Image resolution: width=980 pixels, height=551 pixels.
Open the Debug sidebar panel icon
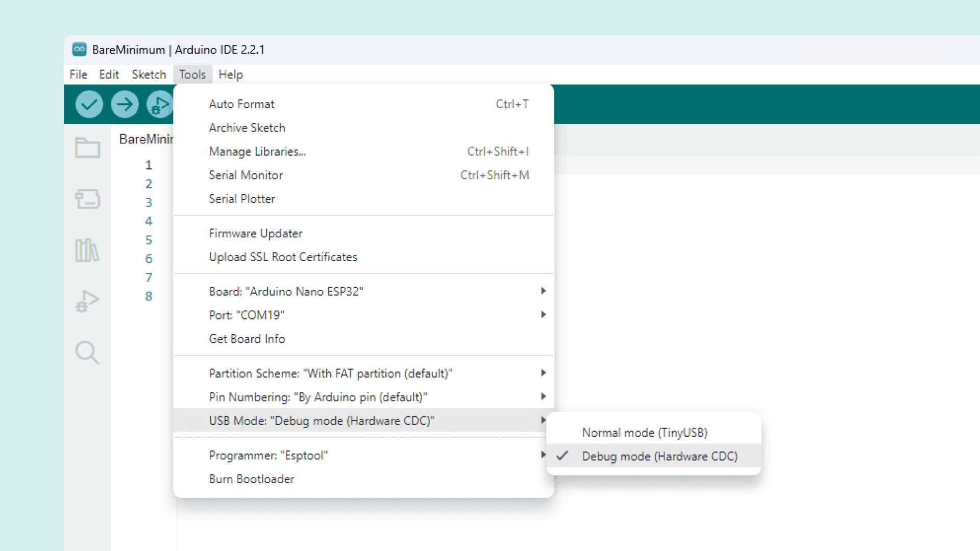(87, 301)
